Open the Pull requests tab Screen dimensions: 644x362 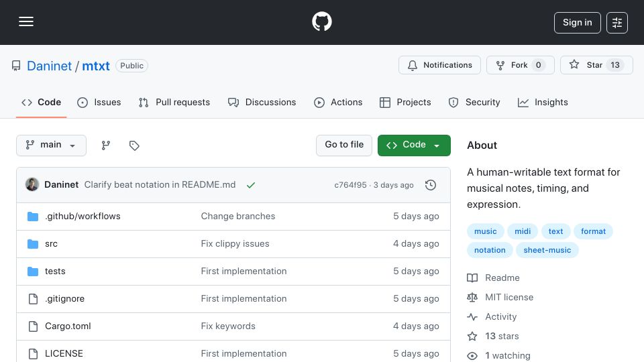click(x=174, y=102)
